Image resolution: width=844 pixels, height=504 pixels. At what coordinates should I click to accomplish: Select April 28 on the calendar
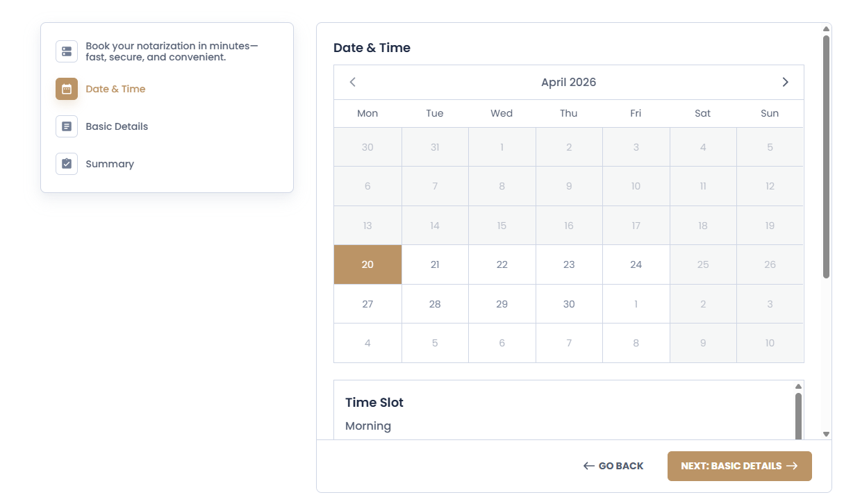(435, 304)
